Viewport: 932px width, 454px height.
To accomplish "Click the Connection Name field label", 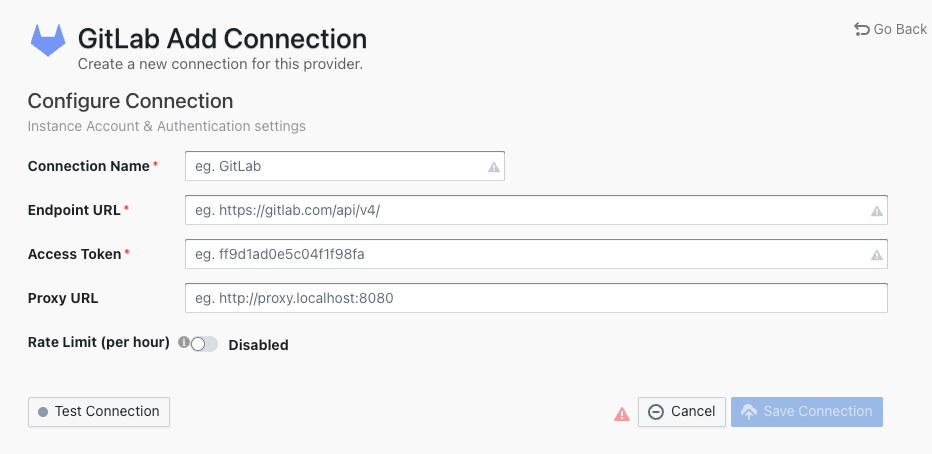I will (88, 166).
